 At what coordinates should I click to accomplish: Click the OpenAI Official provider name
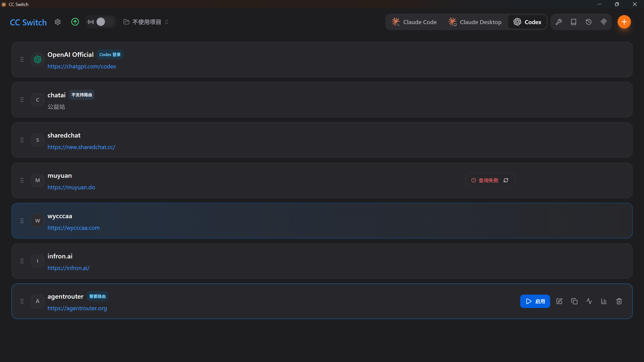[70, 55]
